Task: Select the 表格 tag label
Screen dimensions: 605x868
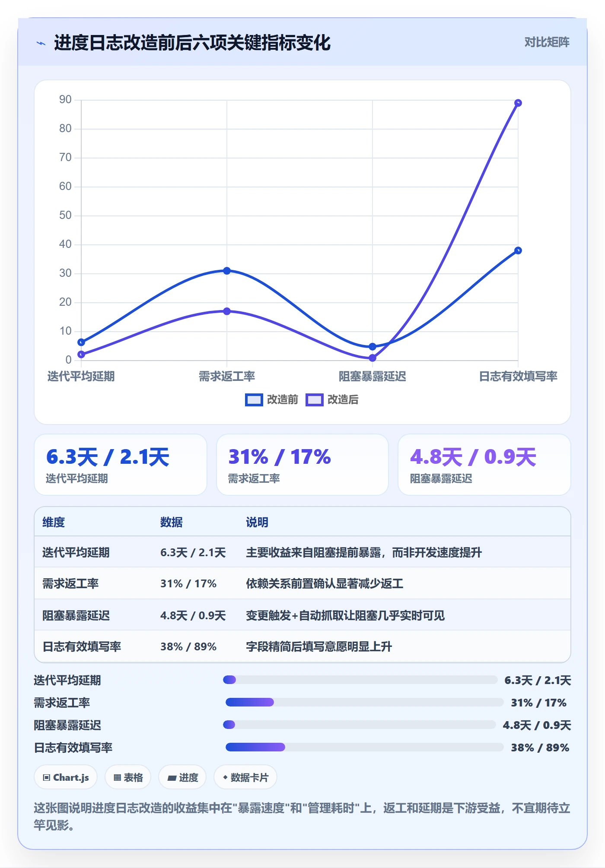Action: click(133, 777)
